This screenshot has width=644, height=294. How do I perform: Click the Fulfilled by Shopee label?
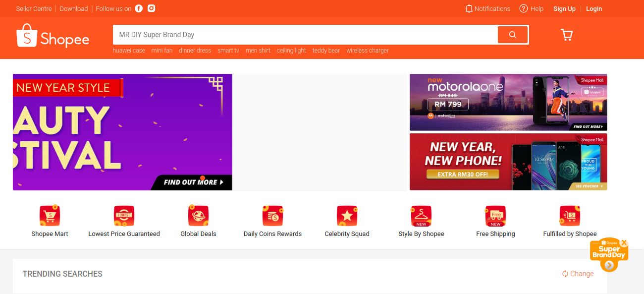(x=570, y=234)
